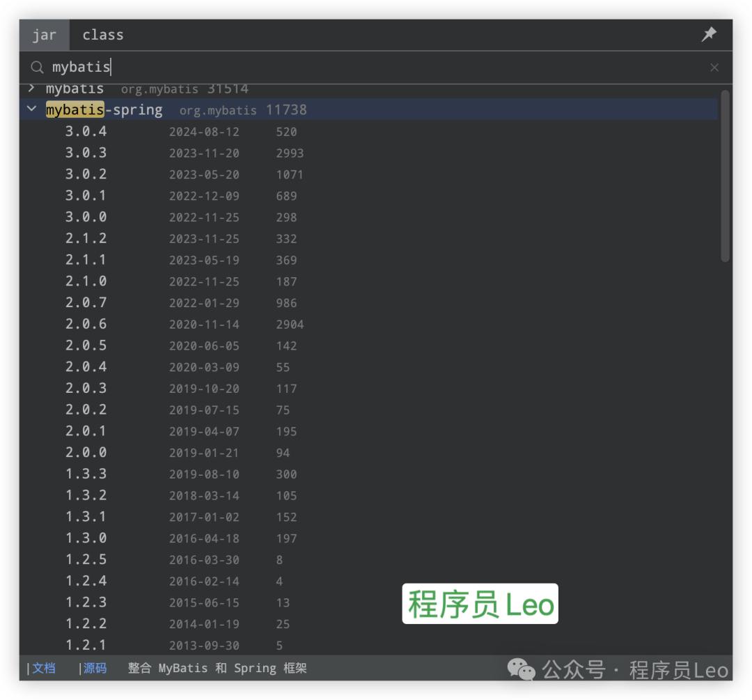The width and height of the screenshot is (752, 700).
Task: Clear the mybatis search query
Action: 714,67
